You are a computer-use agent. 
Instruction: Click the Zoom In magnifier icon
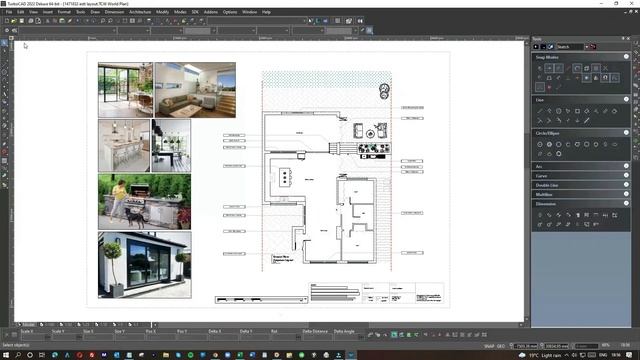pos(103,21)
